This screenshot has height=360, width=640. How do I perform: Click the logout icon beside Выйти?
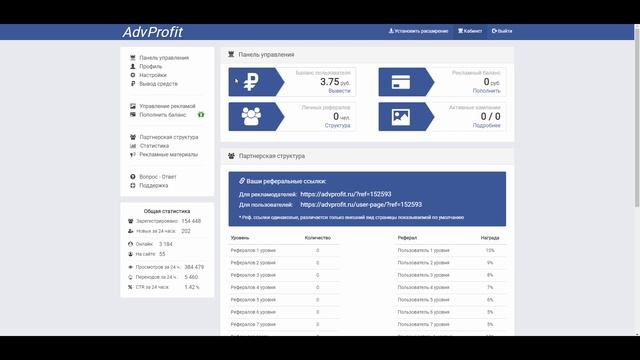tap(494, 31)
